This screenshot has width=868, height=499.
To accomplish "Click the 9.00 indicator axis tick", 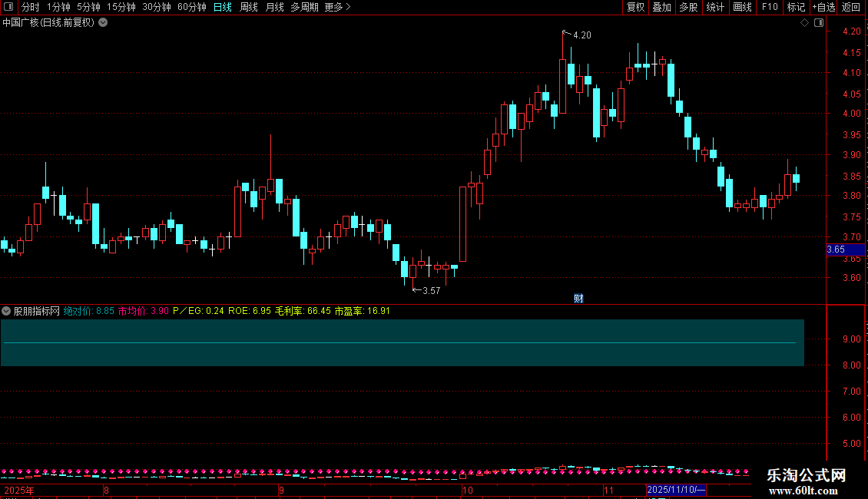I will 851,339.
